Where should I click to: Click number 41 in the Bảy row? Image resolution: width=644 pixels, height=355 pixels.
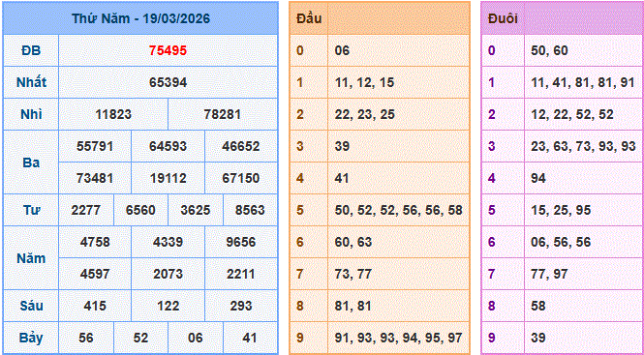coord(250,338)
